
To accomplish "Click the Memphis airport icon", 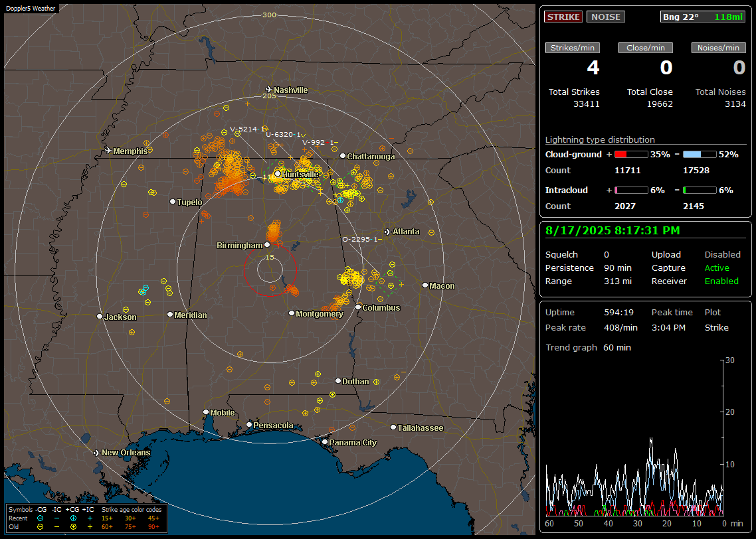I will point(108,151).
